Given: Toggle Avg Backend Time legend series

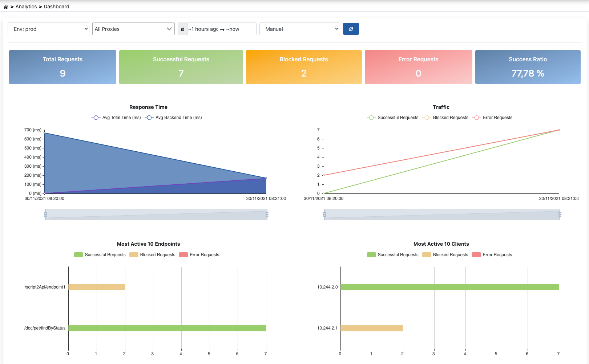Looking at the screenshot, I should pos(174,118).
